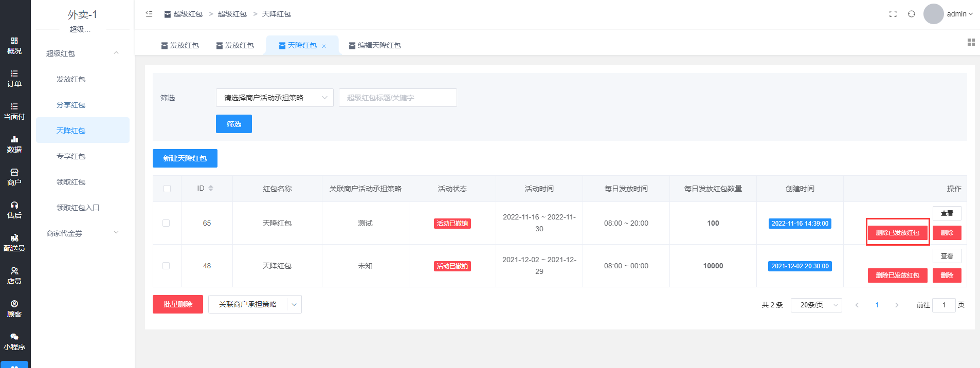980x368 pixels.
Task: Open 分享红包 in the side menu
Action: [x=71, y=105]
